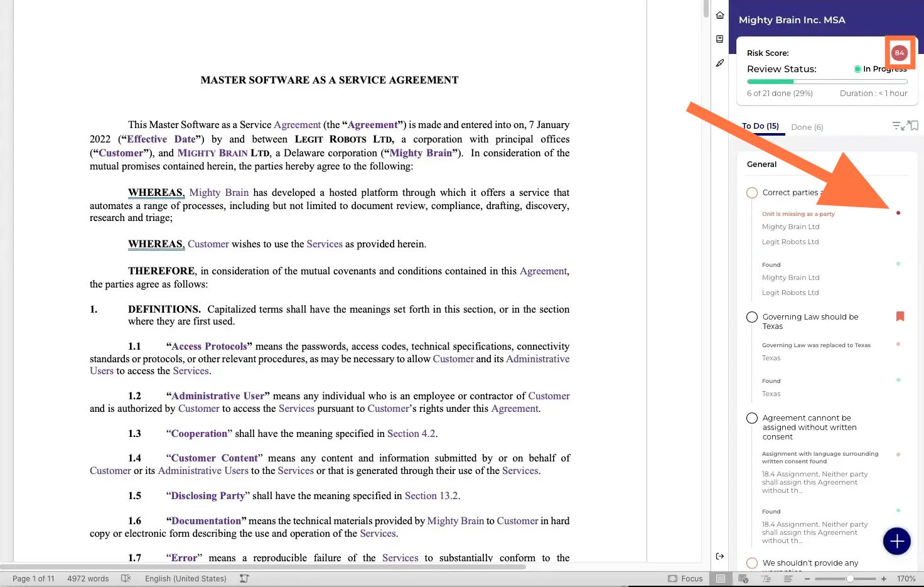
Task: Check the 'Governing Law should be Texas' circle
Action: (752, 317)
